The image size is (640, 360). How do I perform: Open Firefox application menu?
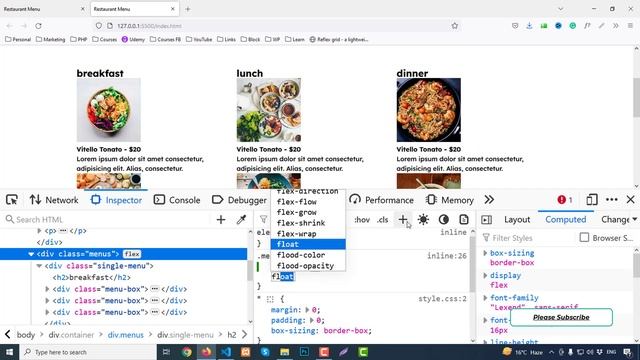coord(630,26)
